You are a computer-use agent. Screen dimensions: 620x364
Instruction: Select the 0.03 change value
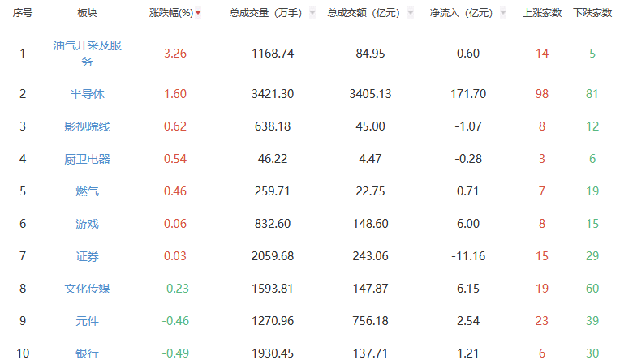[175, 256]
